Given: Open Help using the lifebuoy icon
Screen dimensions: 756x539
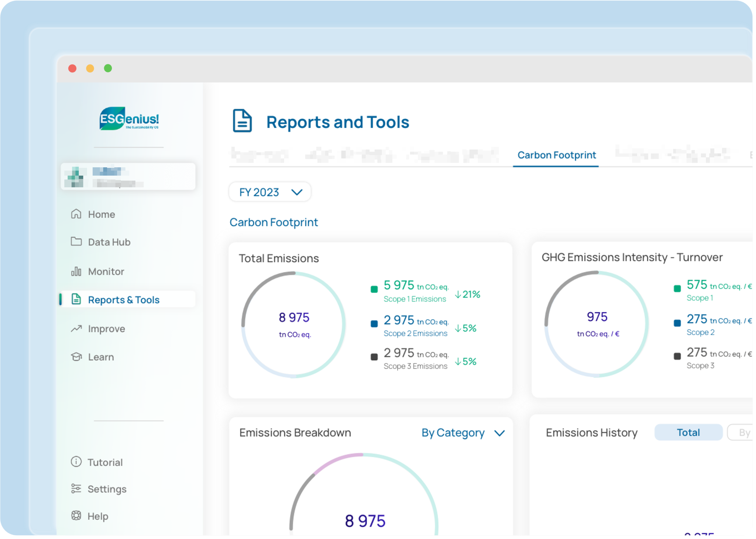Looking at the screenshot, I should point(76,516).
